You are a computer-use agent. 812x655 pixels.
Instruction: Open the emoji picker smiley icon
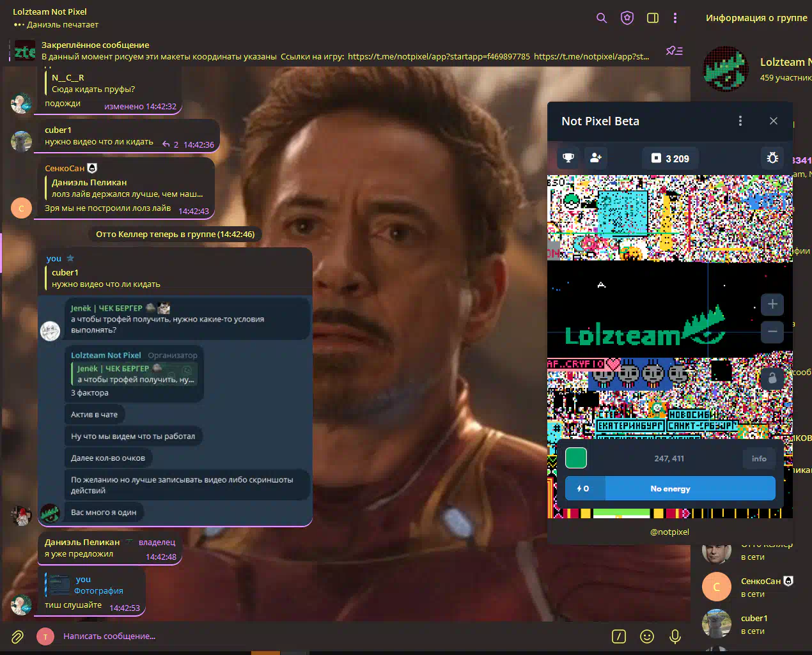pos(647,636)
